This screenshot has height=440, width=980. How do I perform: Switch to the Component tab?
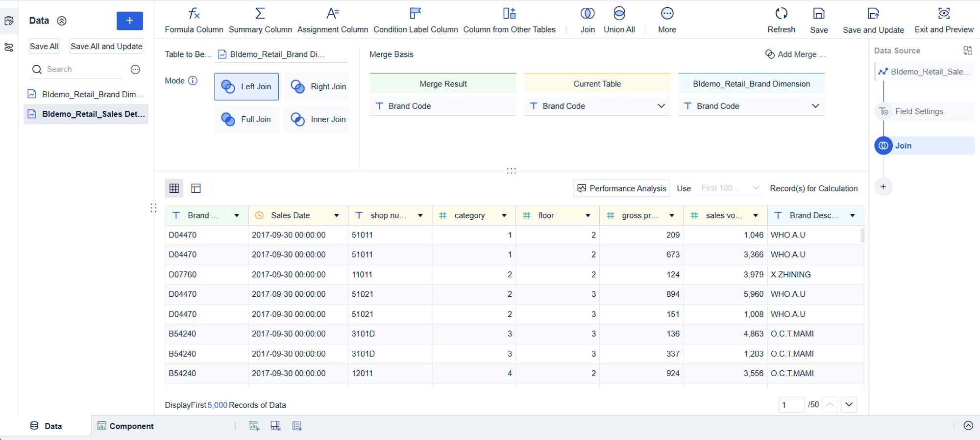point(126,426)
